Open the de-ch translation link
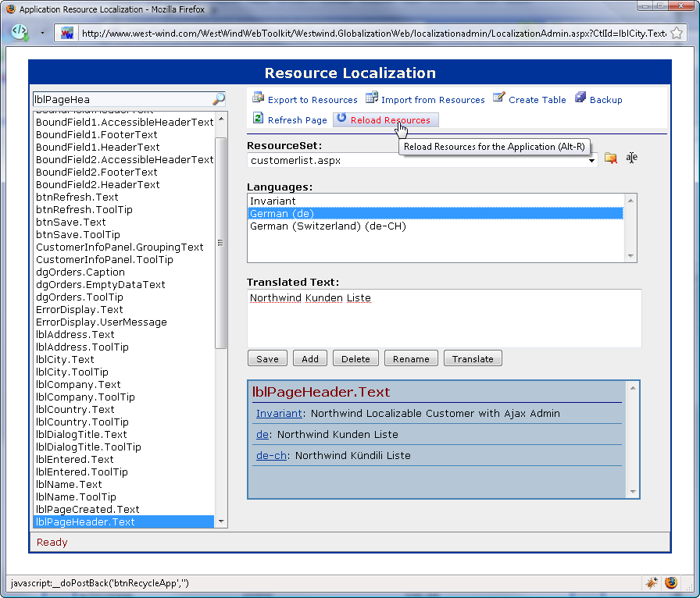700x598 pixels. pos(270,455)
